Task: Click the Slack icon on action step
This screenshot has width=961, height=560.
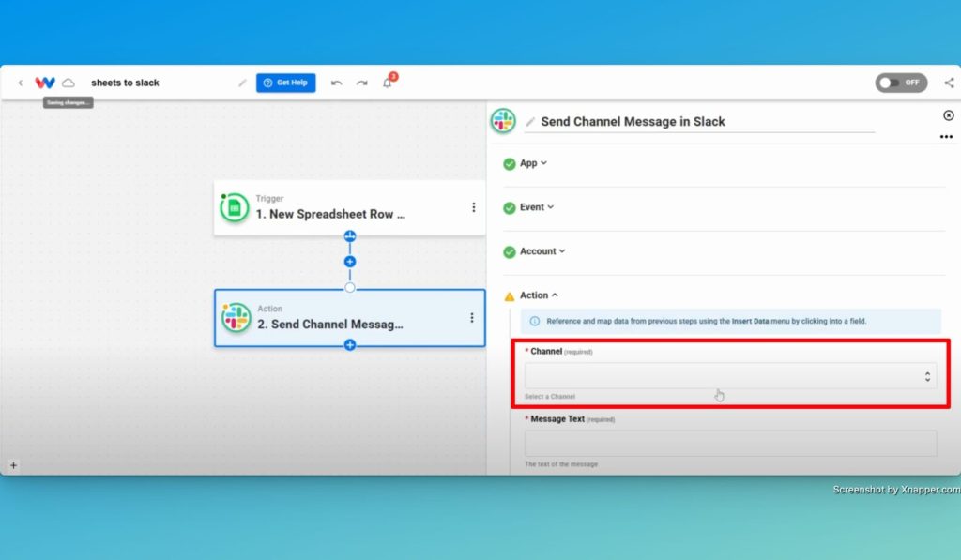Action: pyautogui.click(x=236, y=318)
